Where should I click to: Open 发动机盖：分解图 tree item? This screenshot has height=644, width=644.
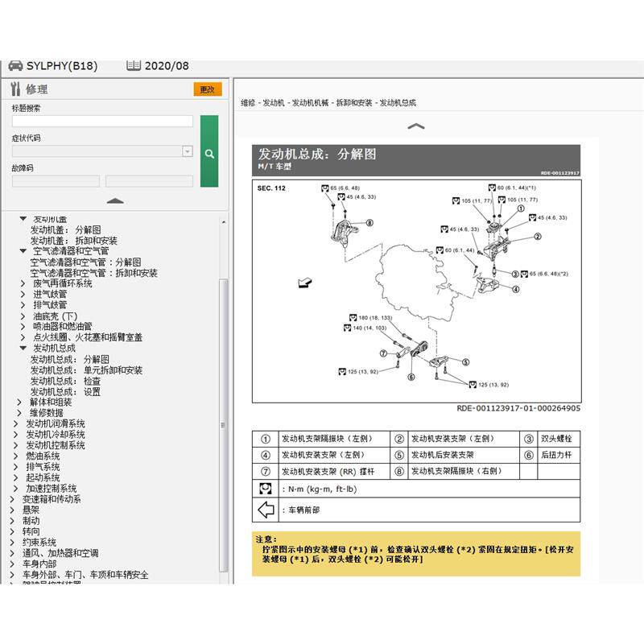click(65, 229)
